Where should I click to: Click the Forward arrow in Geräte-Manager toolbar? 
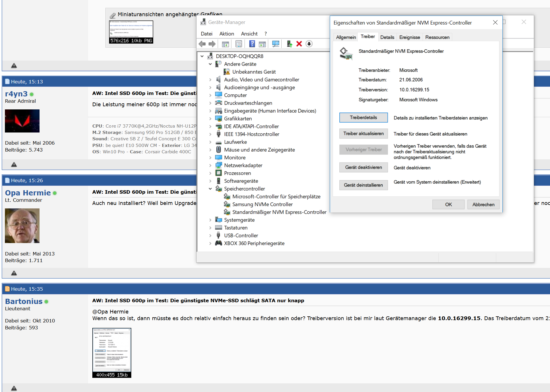(212, 44)
